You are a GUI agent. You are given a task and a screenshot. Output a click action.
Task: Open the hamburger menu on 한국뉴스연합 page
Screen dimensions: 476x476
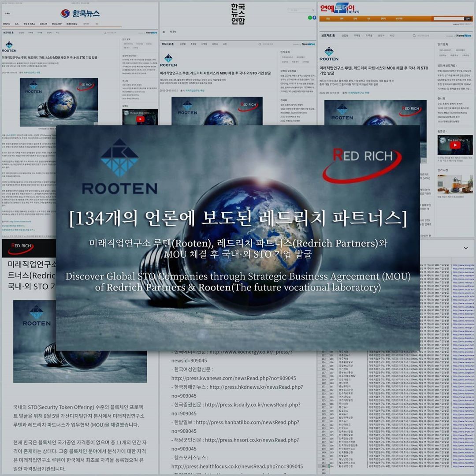[164, 32]
